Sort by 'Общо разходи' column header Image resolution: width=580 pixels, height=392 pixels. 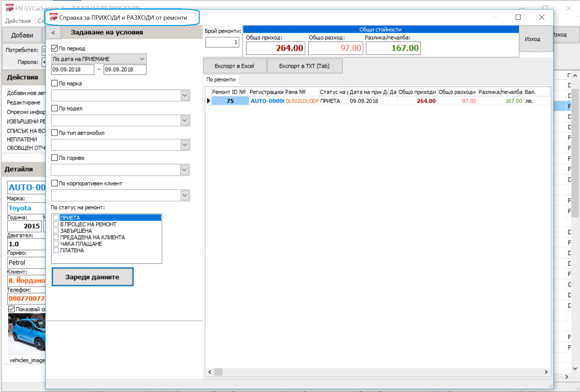pos(457,92)
